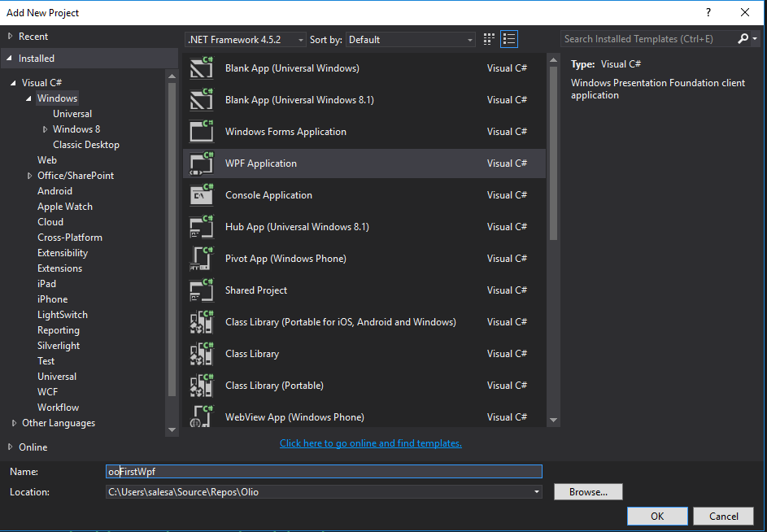Screen dimensions: 767x532
Task: Click the Class Library (Portable) icon
Action: [x=201, y=386]
